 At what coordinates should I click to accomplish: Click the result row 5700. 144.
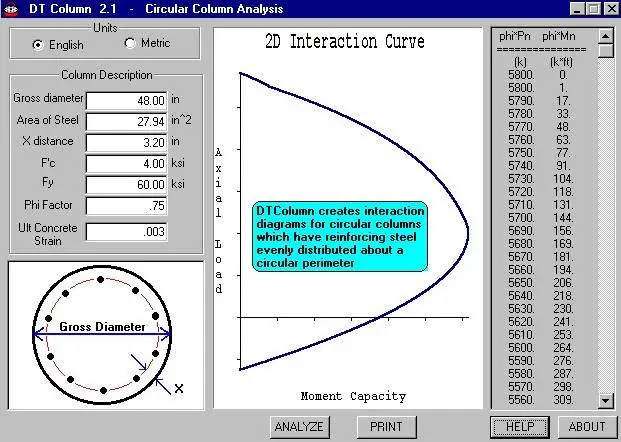541,218
